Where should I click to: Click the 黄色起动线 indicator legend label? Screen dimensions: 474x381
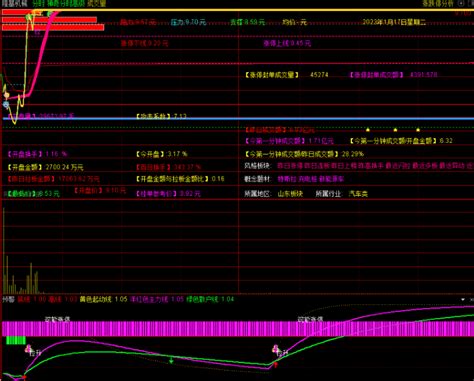click(95, 299)
